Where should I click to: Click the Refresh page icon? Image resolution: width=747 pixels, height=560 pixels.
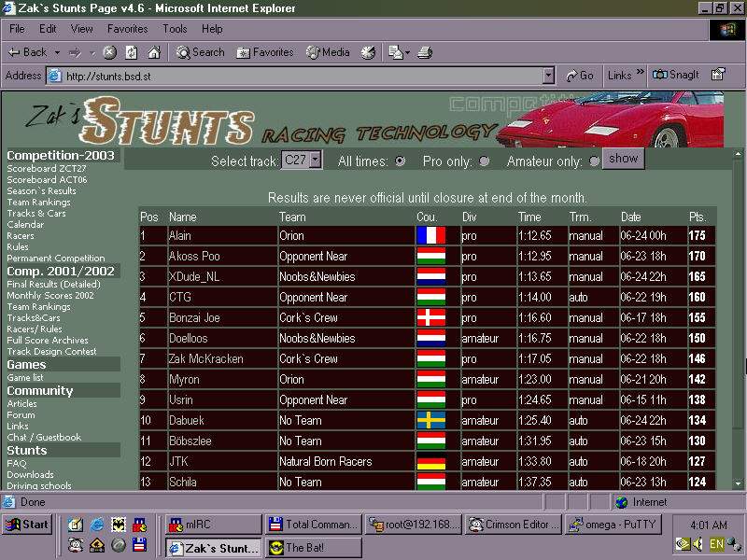[x=132, y=52]
